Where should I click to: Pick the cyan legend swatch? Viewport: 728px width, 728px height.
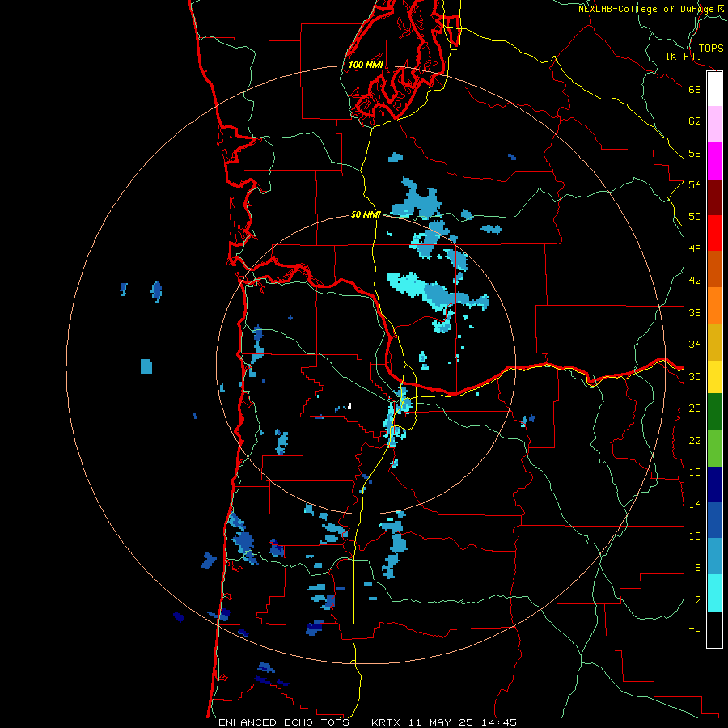tap(714, 593)
